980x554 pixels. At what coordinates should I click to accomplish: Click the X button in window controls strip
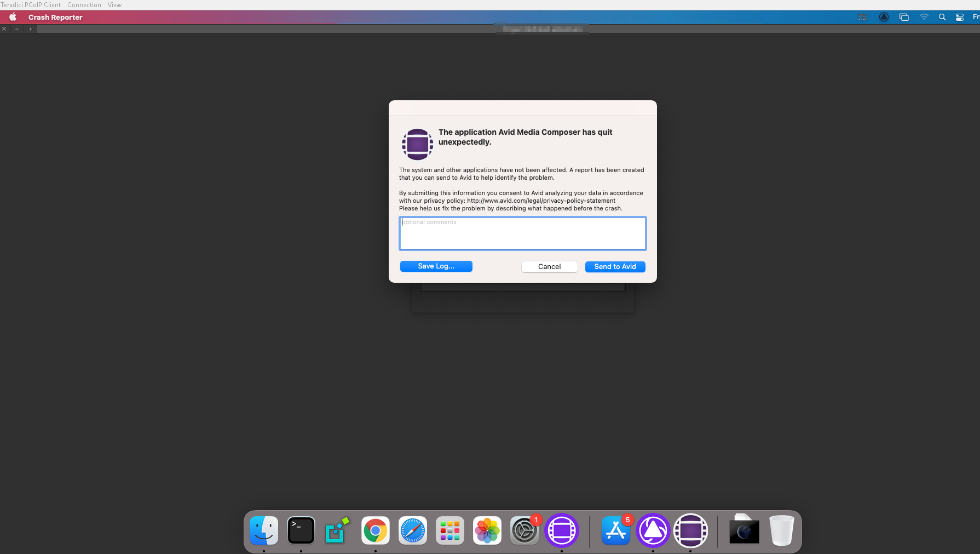pyautogui.click(x=4, y=29)
